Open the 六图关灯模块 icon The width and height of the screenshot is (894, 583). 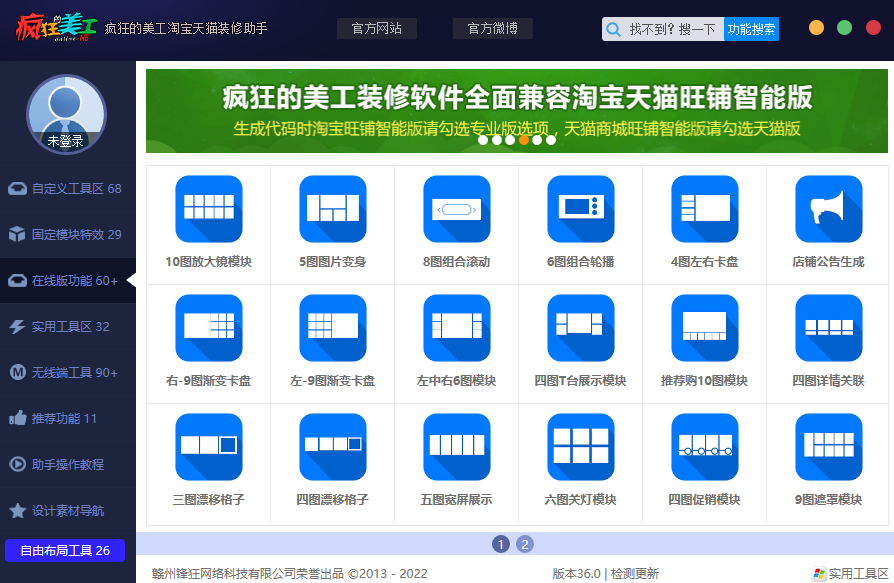pyautogui.click(x=581, y=447)
